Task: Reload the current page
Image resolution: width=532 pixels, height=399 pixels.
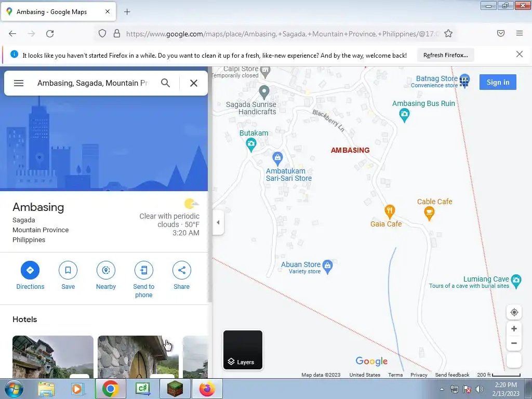Action: click(50, 34)
